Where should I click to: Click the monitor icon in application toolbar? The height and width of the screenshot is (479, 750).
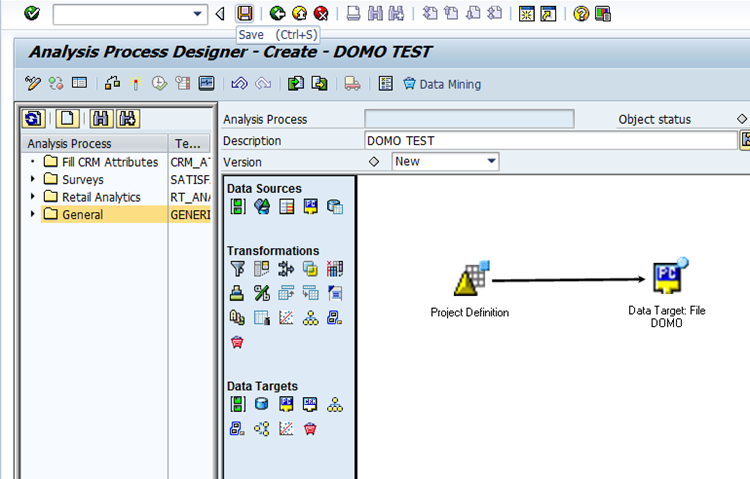tap(207, 83)
